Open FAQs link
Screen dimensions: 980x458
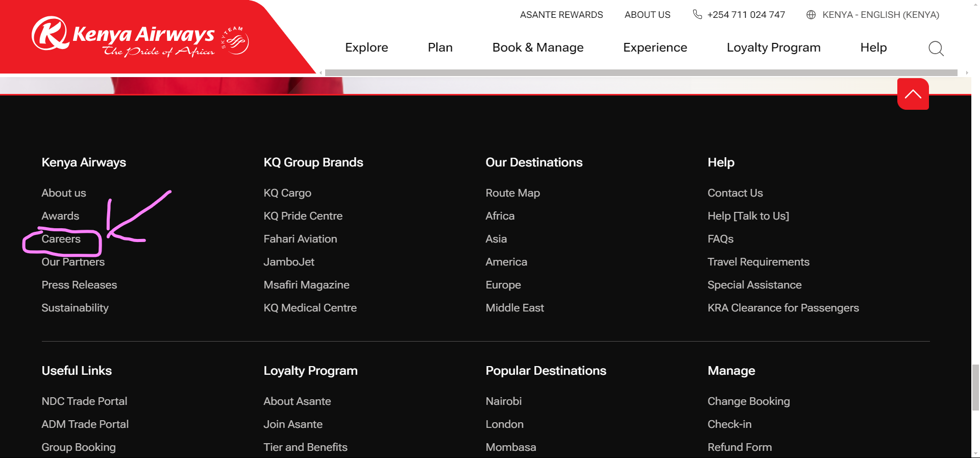[x=720, y=239]
